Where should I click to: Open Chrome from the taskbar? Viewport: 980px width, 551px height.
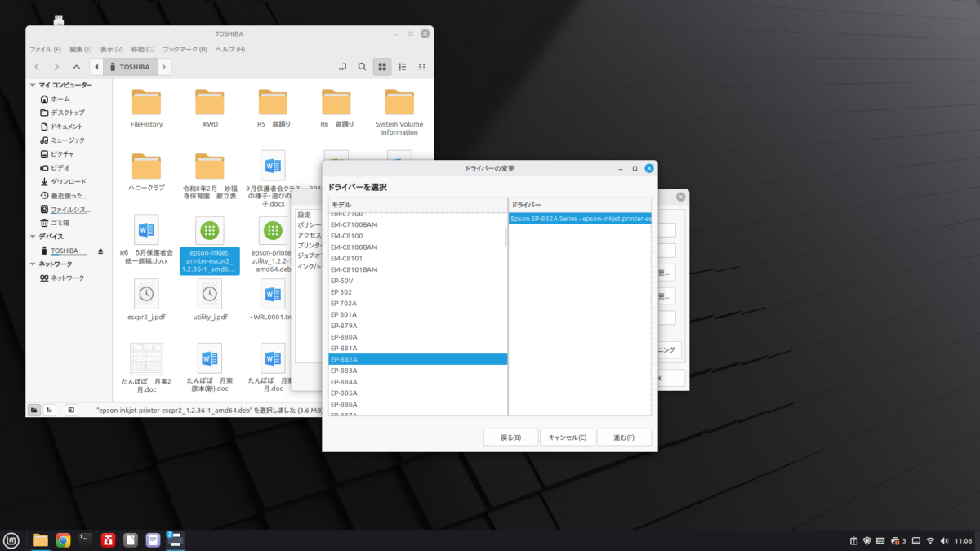tap(63, 540)
